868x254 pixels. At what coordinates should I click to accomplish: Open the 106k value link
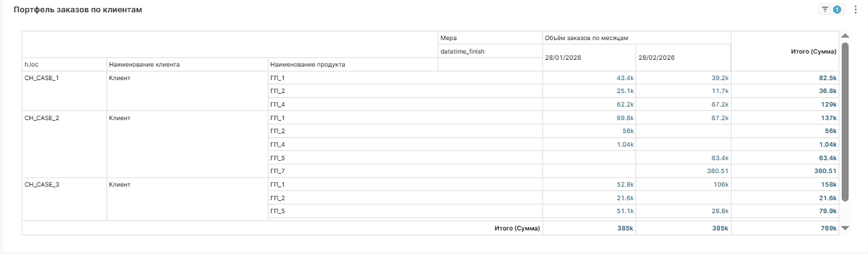pos(721,184)
